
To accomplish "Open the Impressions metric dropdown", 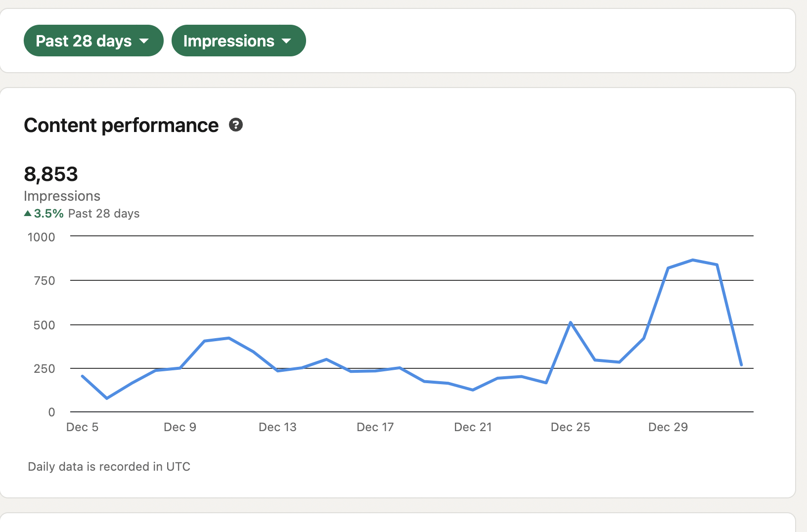I will click(x=238, y=41).
